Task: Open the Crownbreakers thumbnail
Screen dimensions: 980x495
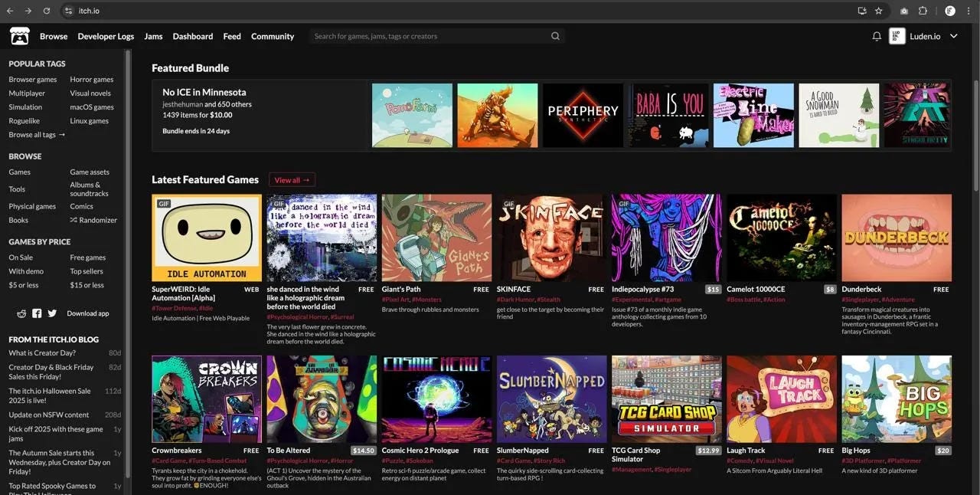Action: tap(207, 399)
